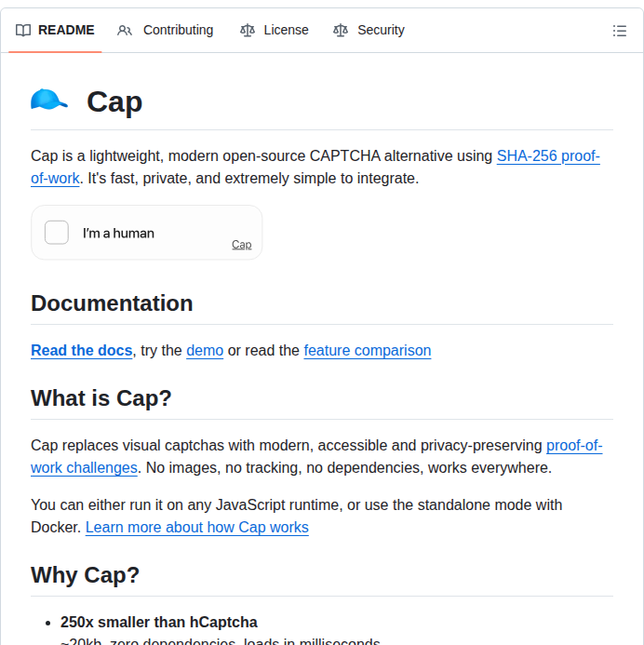Viewport: 644px width, 645px height.
Task: Click the scales icon beside License
Action: [x=248, y=31]
